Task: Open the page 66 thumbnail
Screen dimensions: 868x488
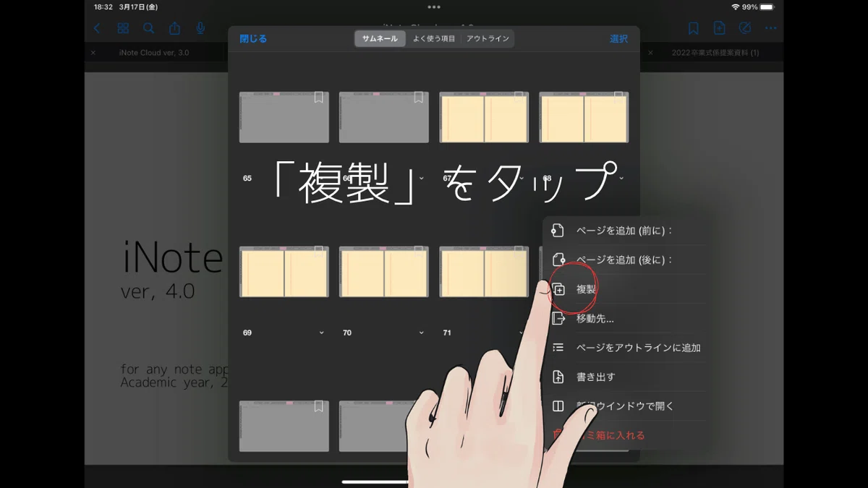Action: click(384, 117)
